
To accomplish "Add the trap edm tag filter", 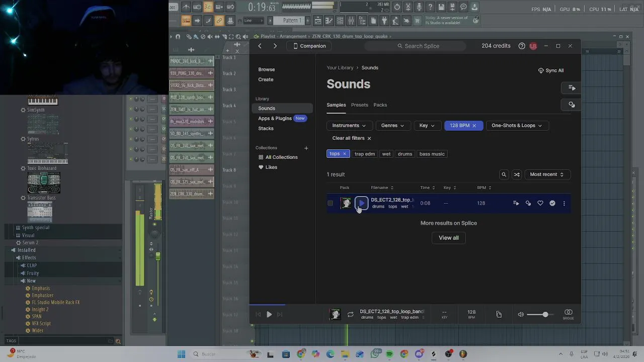I will tap(365, 154).
